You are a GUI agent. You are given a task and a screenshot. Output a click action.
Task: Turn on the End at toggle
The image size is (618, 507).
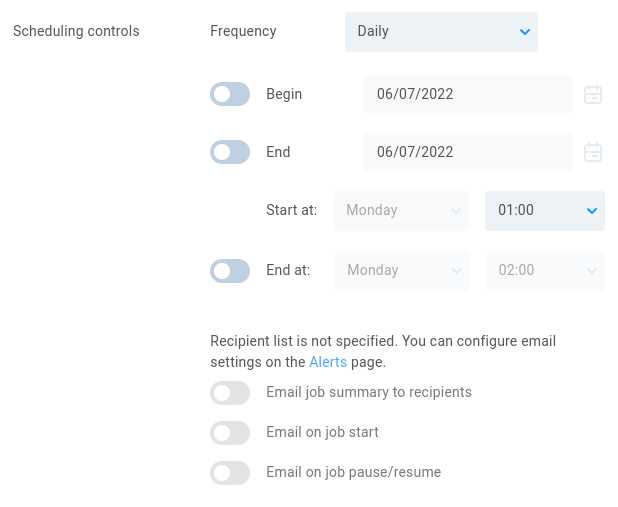(x=230, y=271)
